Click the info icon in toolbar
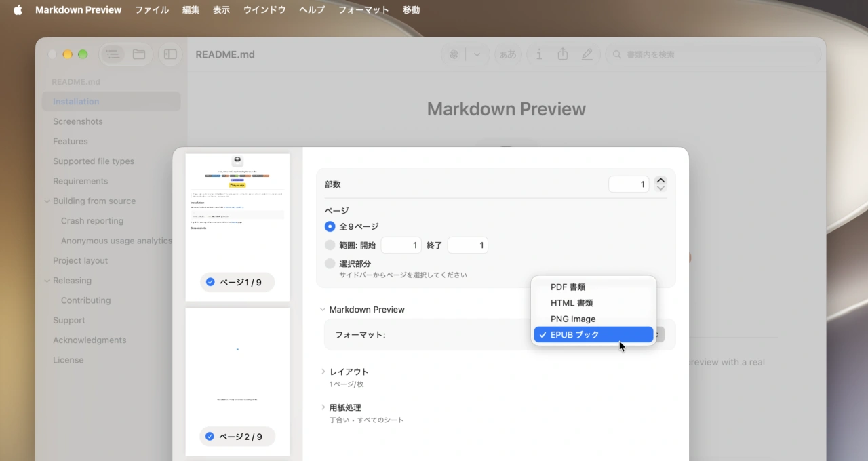The height and width of the screenshot is (461, 868). pyautogui.click(x=539, y=54)
